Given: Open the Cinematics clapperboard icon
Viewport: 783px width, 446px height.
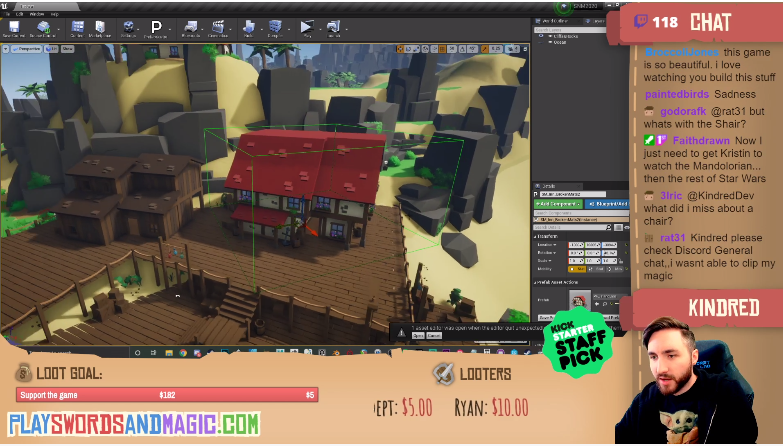Looking at the screenshot, I should point(218,28).
